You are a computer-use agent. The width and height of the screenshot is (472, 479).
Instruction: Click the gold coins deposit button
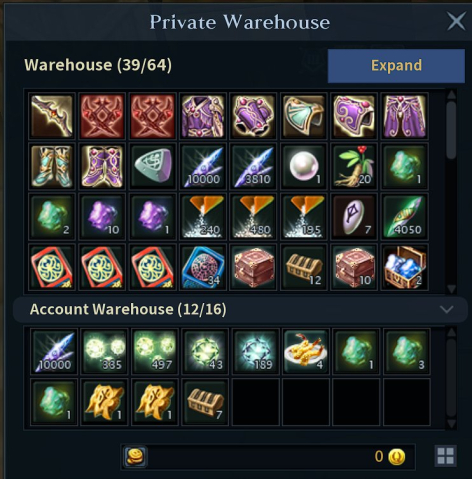[135, 456]
